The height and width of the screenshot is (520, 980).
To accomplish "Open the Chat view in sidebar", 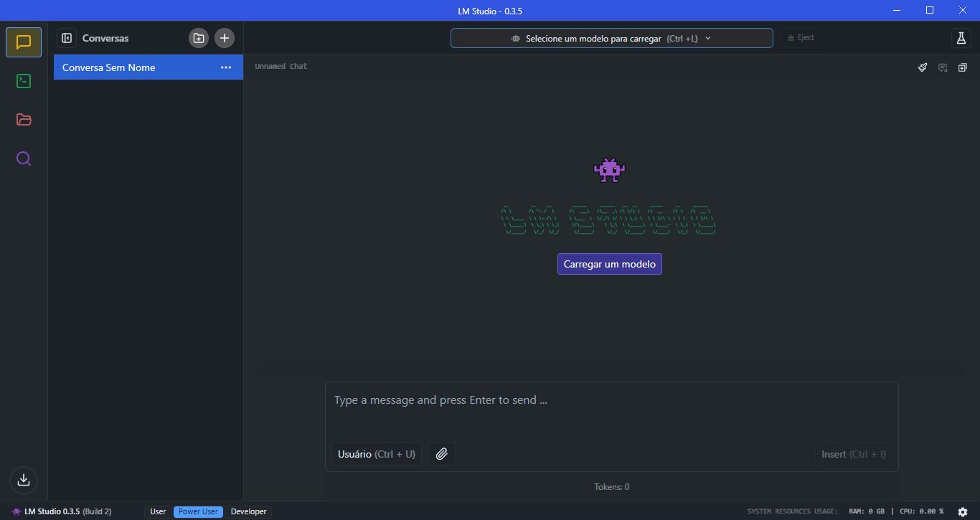I will point(24,42).
